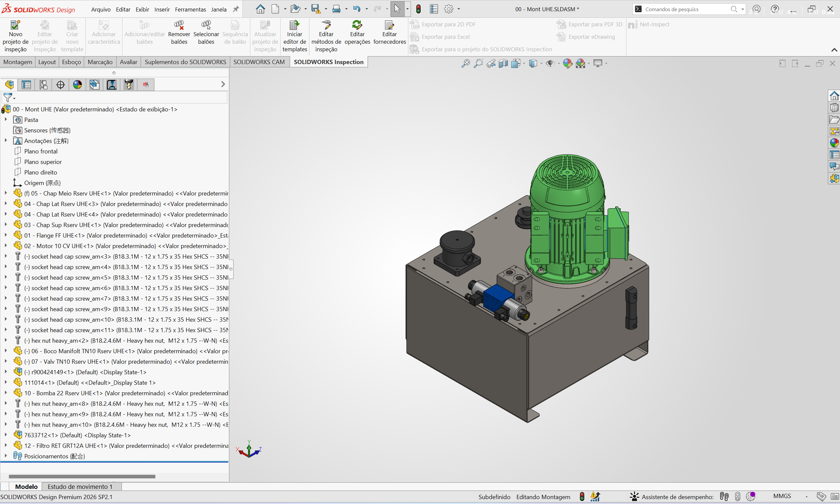Click the paperclip mates icon in status bar
This screenshot has height=504, width=840.
(724, 496)
